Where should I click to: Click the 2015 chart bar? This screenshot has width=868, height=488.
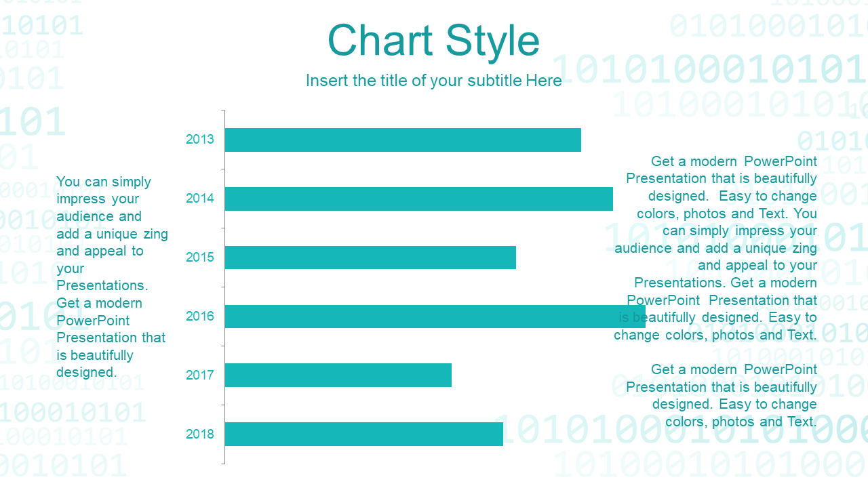point(370,258)
